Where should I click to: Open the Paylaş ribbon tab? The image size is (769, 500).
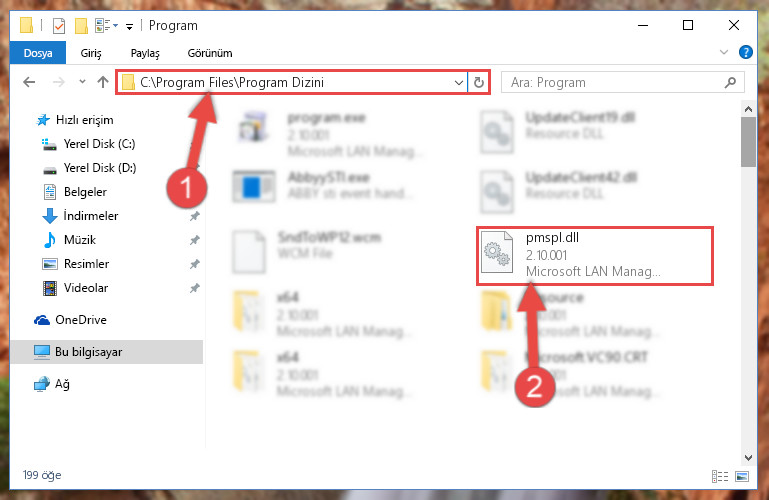point(145,53)
